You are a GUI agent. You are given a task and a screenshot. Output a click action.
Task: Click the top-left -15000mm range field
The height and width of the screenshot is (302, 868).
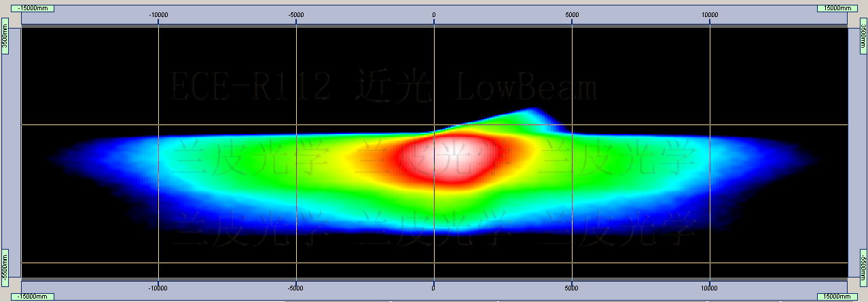click(x=33, y=7)
